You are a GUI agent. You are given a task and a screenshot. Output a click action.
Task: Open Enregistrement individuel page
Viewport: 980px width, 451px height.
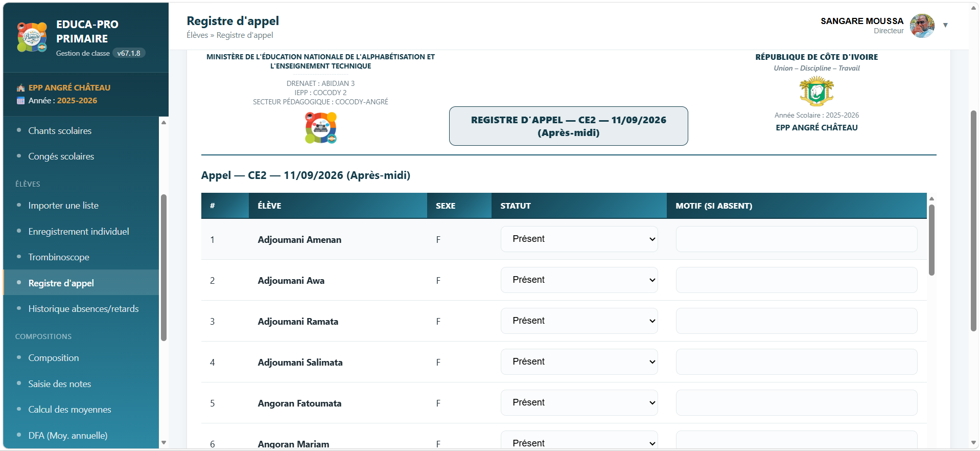click(79, 232)
